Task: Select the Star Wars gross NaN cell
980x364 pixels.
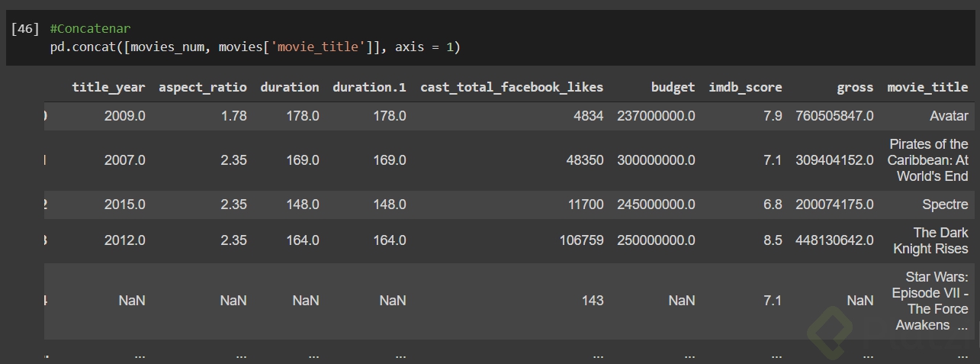Action: click(860, 301)
